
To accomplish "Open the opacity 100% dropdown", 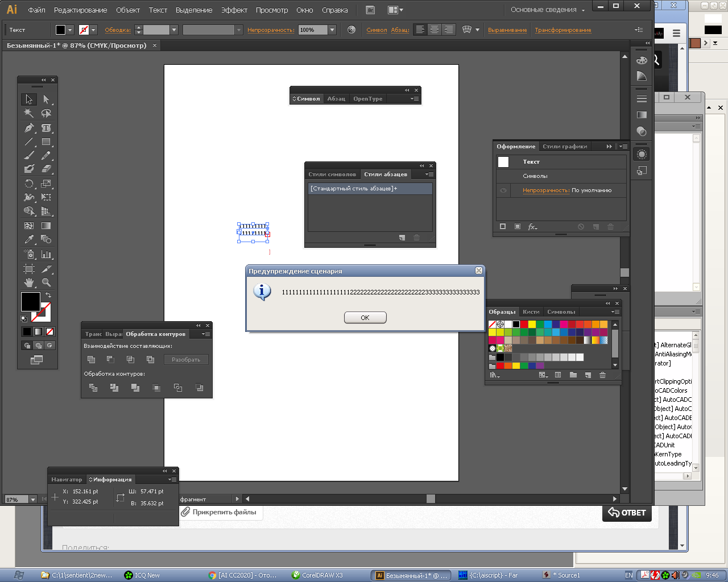I will 332,30.
